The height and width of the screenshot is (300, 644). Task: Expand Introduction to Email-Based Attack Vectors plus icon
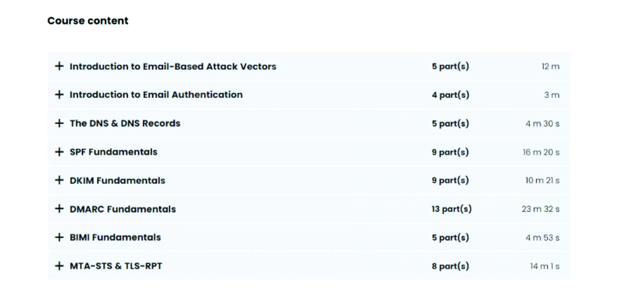[59, 66]
